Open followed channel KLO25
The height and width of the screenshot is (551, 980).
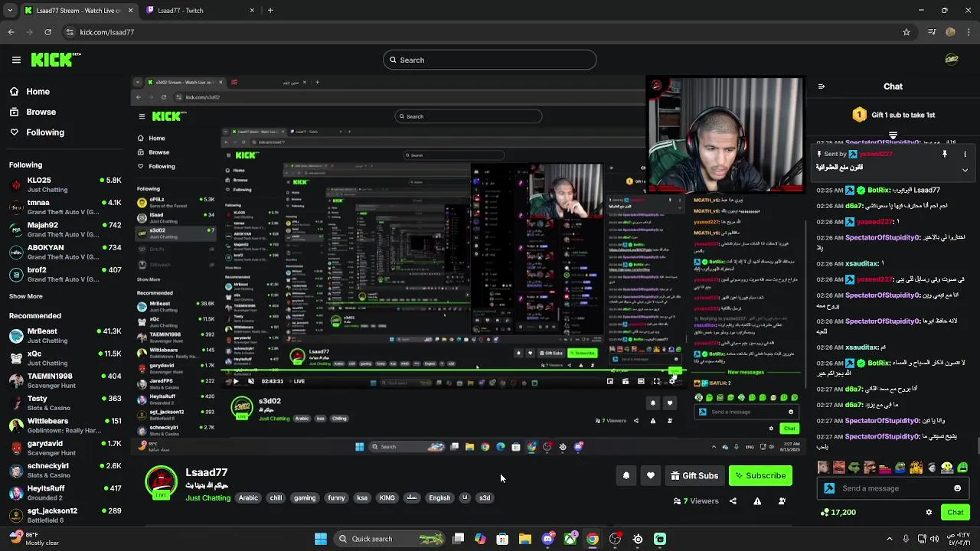[x=65, y=184]
